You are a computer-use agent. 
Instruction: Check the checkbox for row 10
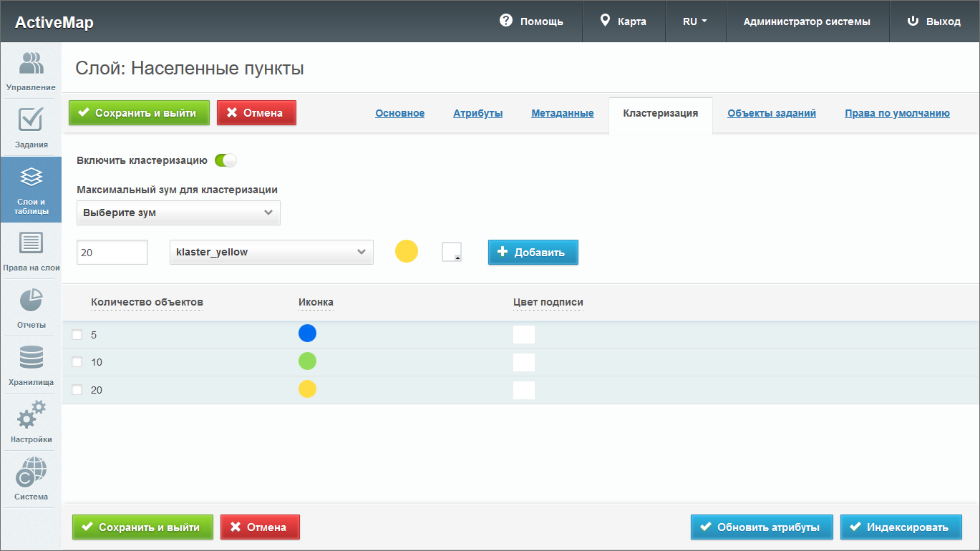tap(77, 362)
